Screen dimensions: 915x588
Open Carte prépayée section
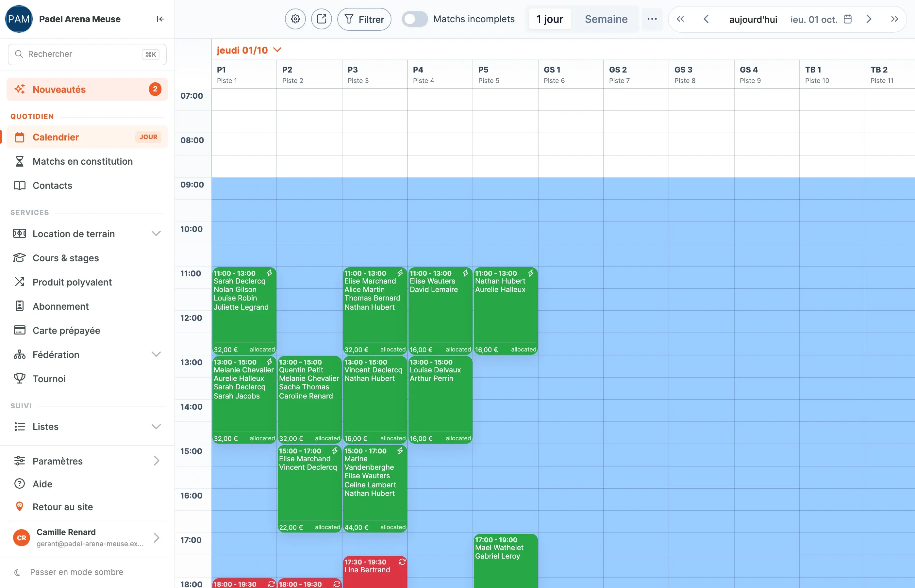(87, 331)
